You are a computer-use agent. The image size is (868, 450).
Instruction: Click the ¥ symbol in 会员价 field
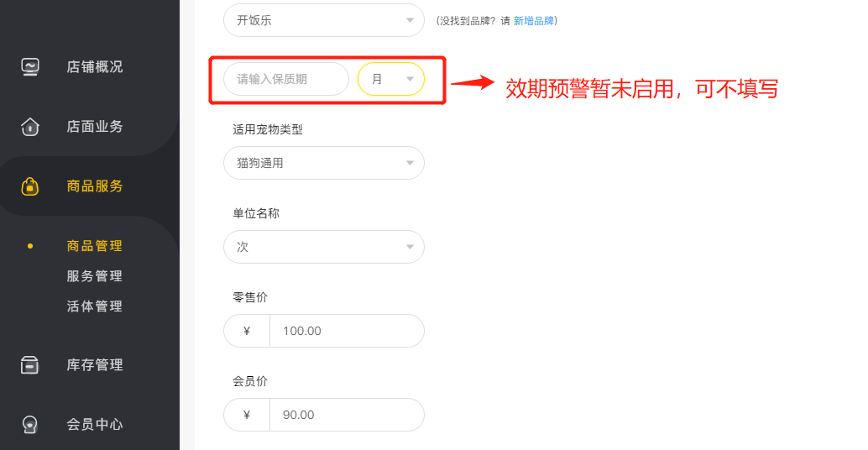click(x=247, y=415)
